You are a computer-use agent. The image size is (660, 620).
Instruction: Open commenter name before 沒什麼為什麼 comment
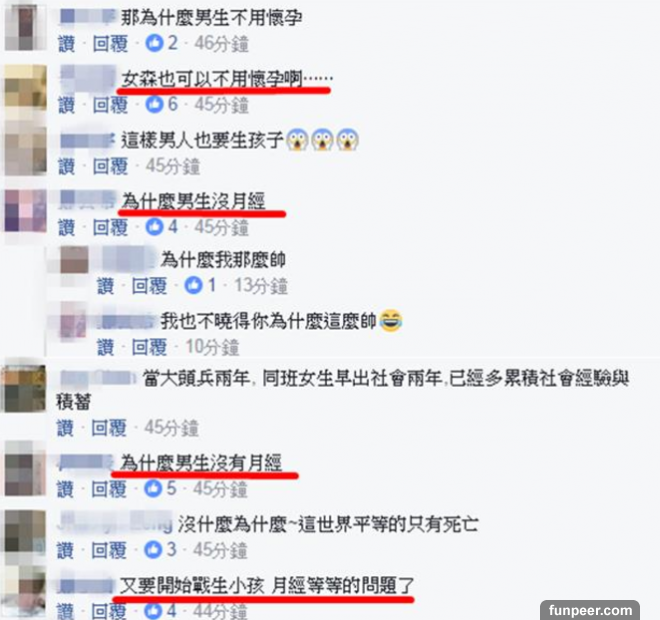[115, 522]
